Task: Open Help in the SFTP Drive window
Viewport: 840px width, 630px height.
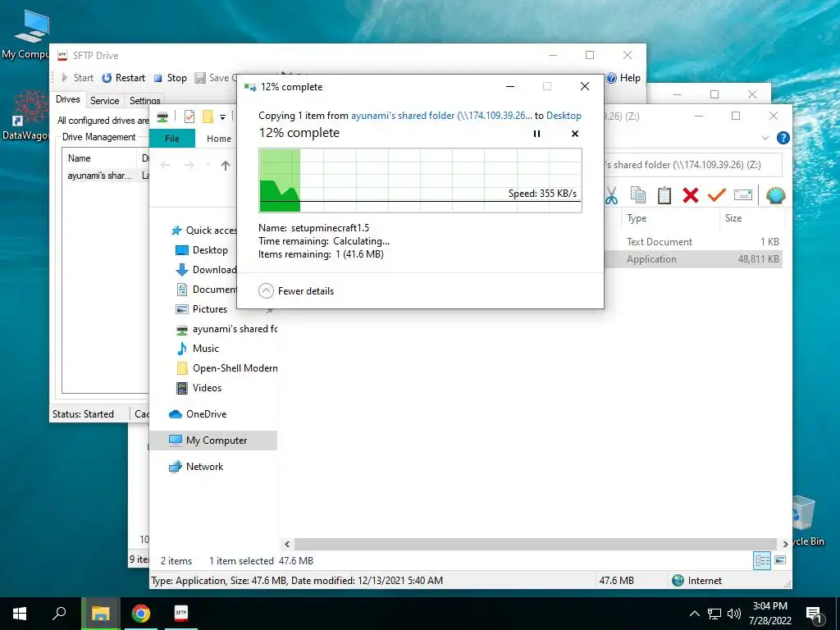Action: [x=623, y=78]
